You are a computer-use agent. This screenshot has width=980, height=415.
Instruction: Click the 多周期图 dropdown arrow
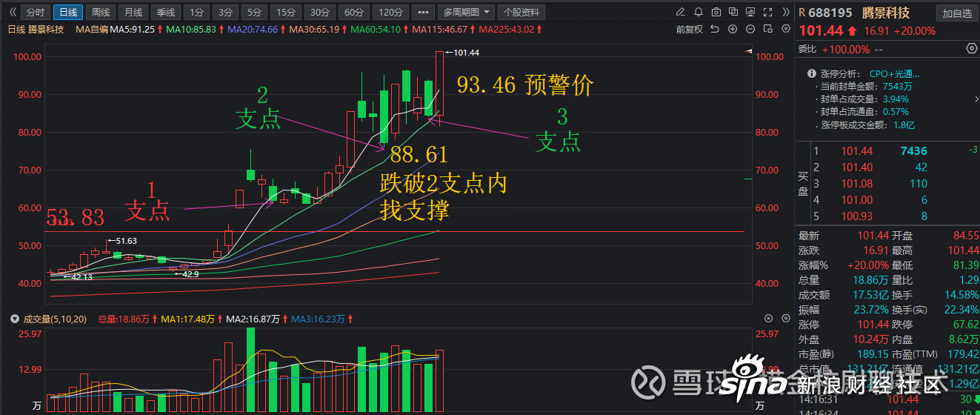coord(486,13)
